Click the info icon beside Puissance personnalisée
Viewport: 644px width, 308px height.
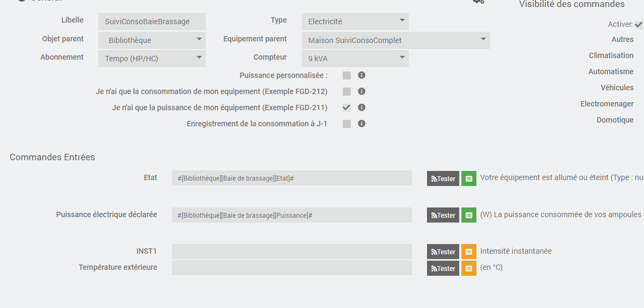[361, 75]
